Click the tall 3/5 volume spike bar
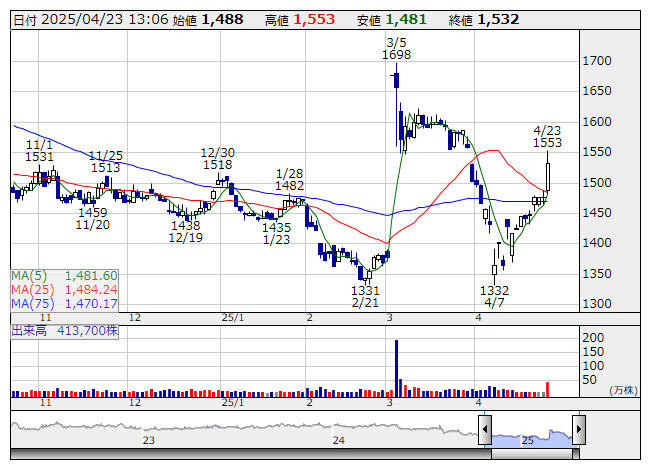 click(x=396, y=368)
